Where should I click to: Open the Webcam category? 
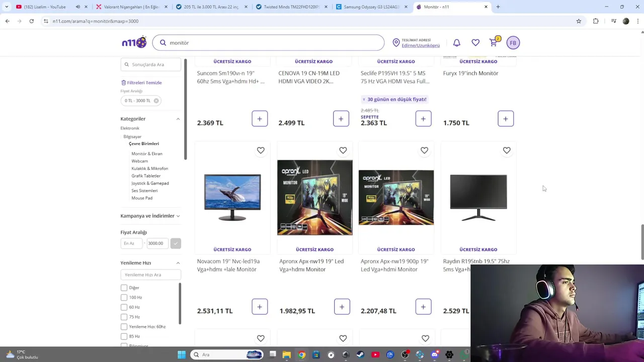(x=140, y=161)
